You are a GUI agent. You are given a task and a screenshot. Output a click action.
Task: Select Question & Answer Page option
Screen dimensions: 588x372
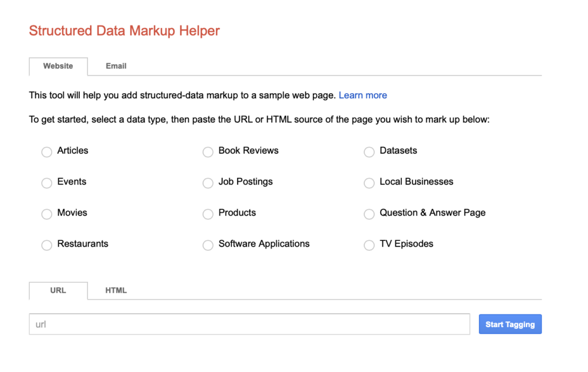point(369,214)
